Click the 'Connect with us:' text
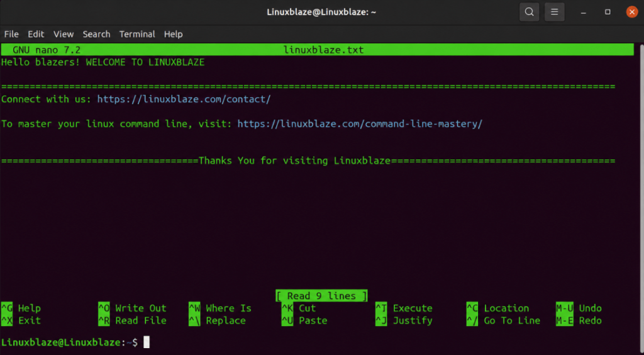 click(47, 99)
